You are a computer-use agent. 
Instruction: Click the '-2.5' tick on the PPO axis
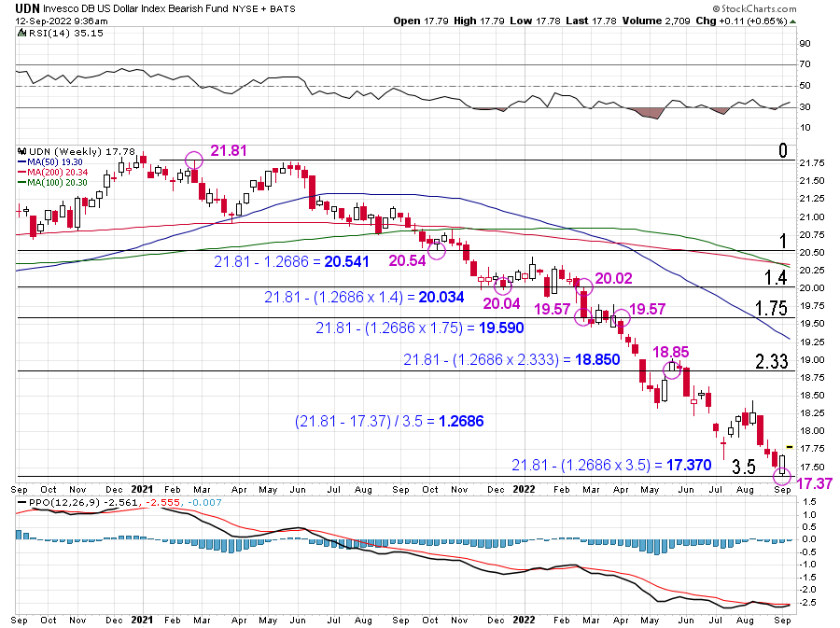coord(808,603)
